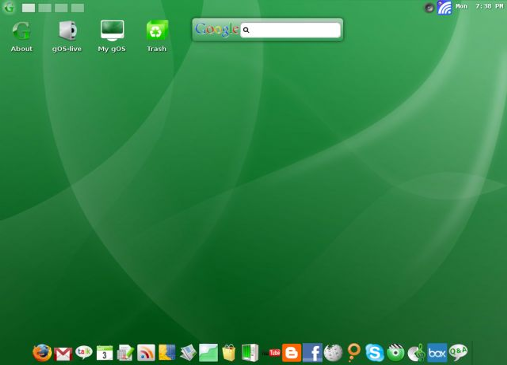The height and width of the screenshot is (365, 507).
Task: Launch Firefox from the dock
Action: [x=42, y=353]
